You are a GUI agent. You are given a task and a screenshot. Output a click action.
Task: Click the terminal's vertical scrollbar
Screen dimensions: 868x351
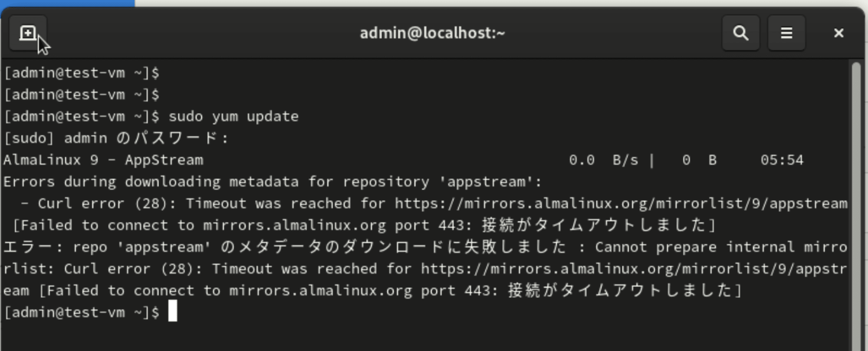point(856,204)
